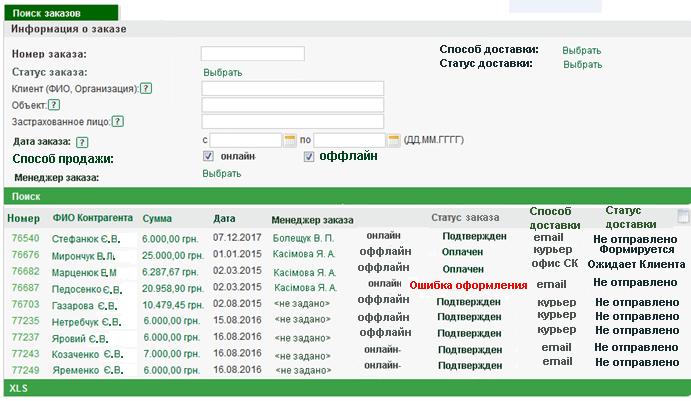Choose Выбрать for Менеджер заказа
The image size is (691, 401).
click(222, 174)
